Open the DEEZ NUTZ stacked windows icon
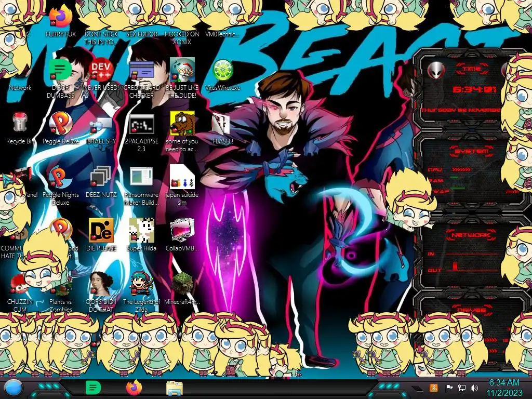Screen dimensions: 532x399 tap(101, 177)
